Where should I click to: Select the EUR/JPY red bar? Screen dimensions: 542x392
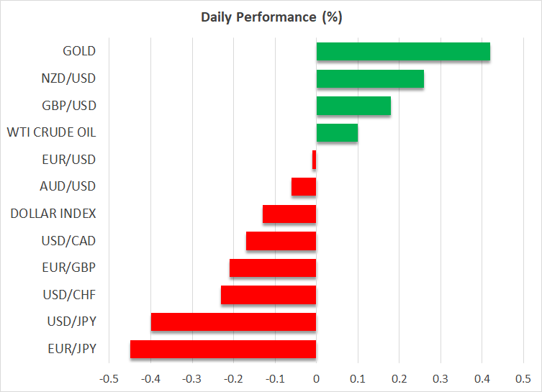[x=223, y=349]
